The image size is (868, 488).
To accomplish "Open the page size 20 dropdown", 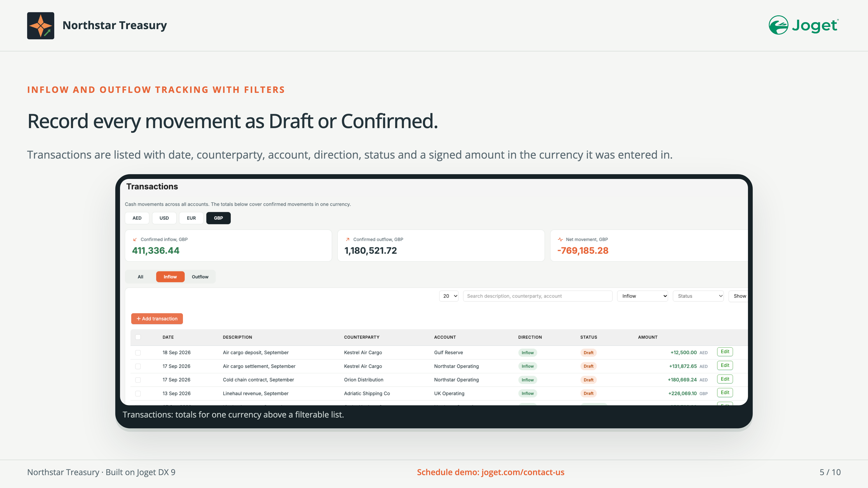I will coord(449,296).
